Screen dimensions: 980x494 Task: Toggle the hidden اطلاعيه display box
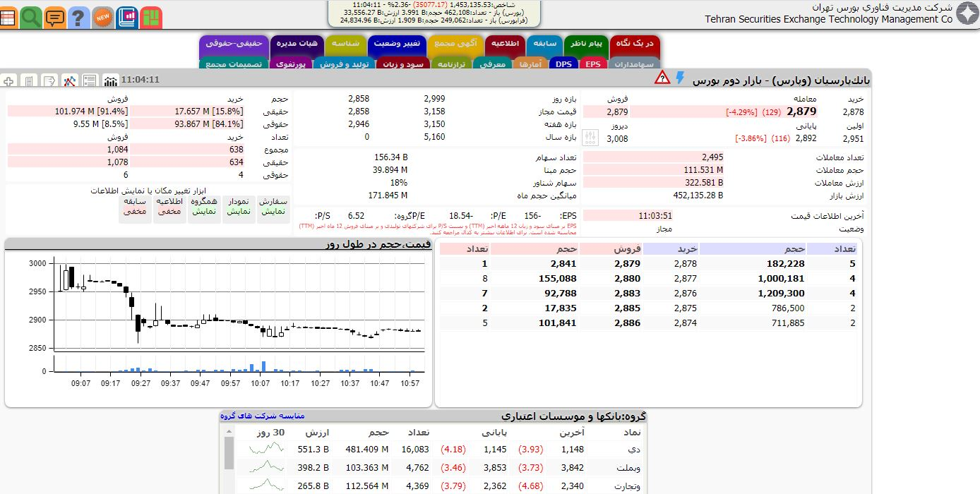pyautogui.click(x=169, y=206)
